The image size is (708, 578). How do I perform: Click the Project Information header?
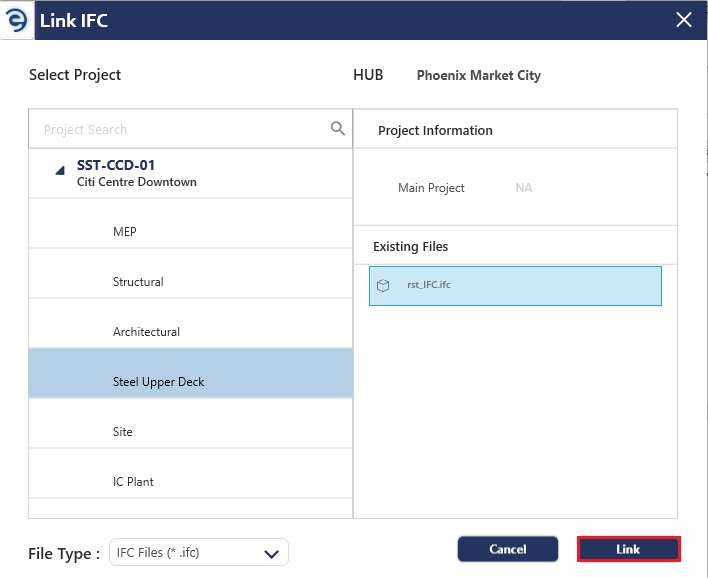(x=435, y=131)
